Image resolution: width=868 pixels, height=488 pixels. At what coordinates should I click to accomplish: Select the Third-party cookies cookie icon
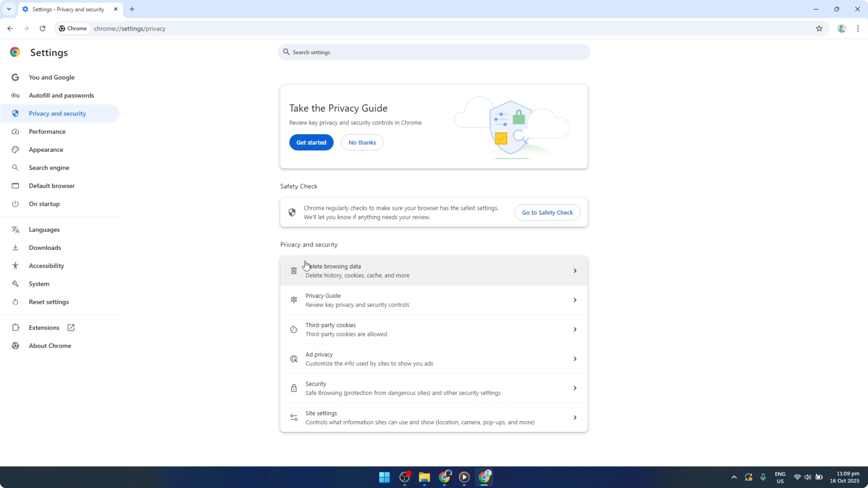click(293, 329)
